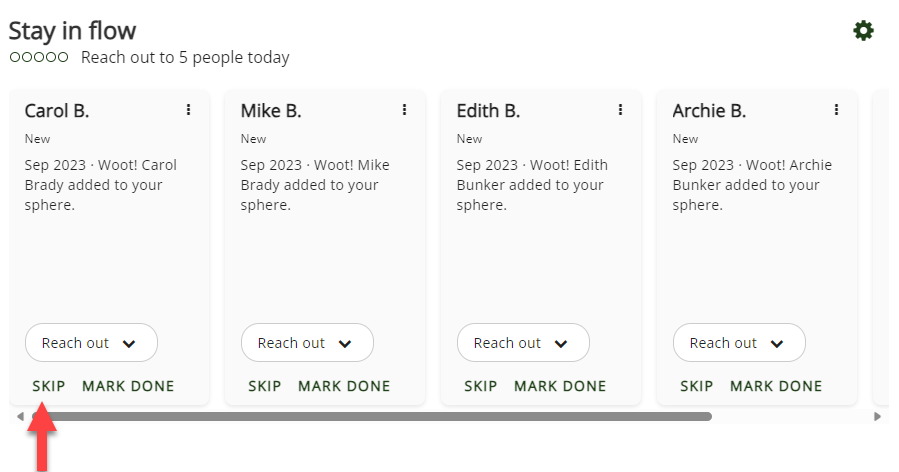This screenshot has height=472, width=899.
Task: Skip Archie B. card
Action: pos(696,386)
